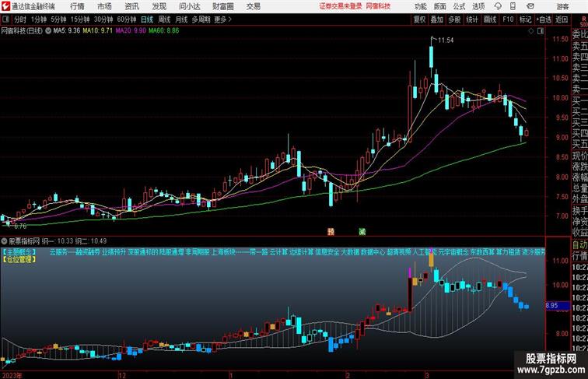Toggle the side panel icon at chart top right
588x379 pixels.
(x=541, y=31)
